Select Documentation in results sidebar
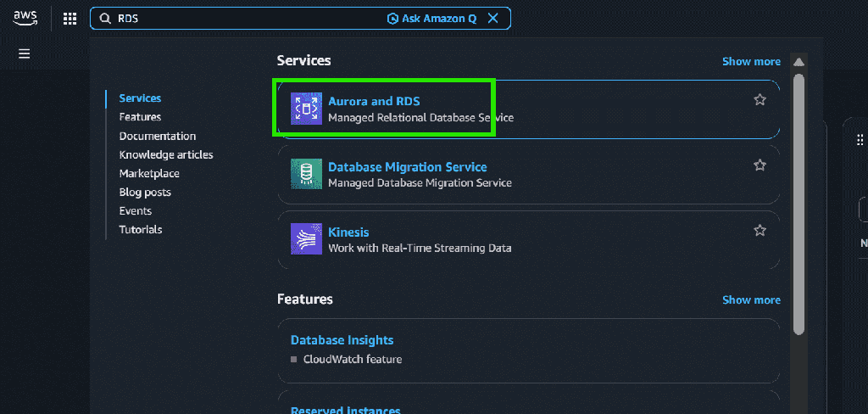Screen dimensions: 868x414 coord(157,136)
